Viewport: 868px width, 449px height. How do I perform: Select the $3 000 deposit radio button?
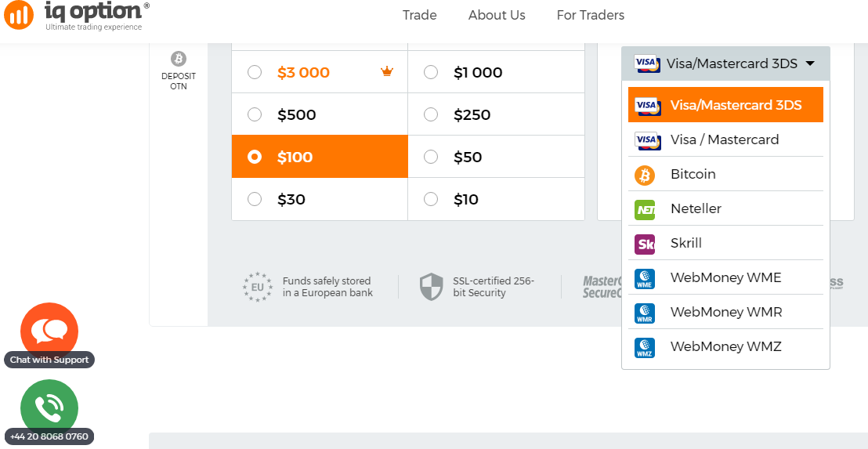[255, 72]
